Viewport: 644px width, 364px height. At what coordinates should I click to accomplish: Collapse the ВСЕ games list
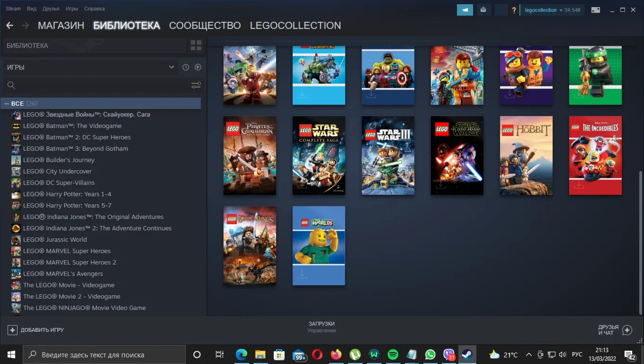[x=7, y=103]
